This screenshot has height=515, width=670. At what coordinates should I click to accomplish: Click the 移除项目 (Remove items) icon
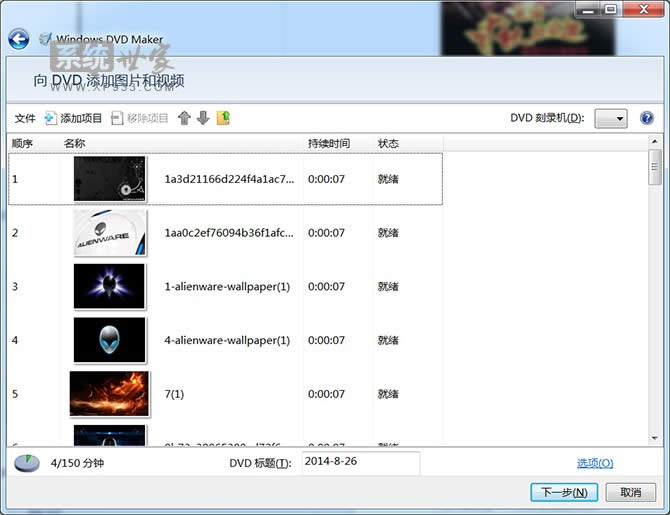[x=117, y=118]
